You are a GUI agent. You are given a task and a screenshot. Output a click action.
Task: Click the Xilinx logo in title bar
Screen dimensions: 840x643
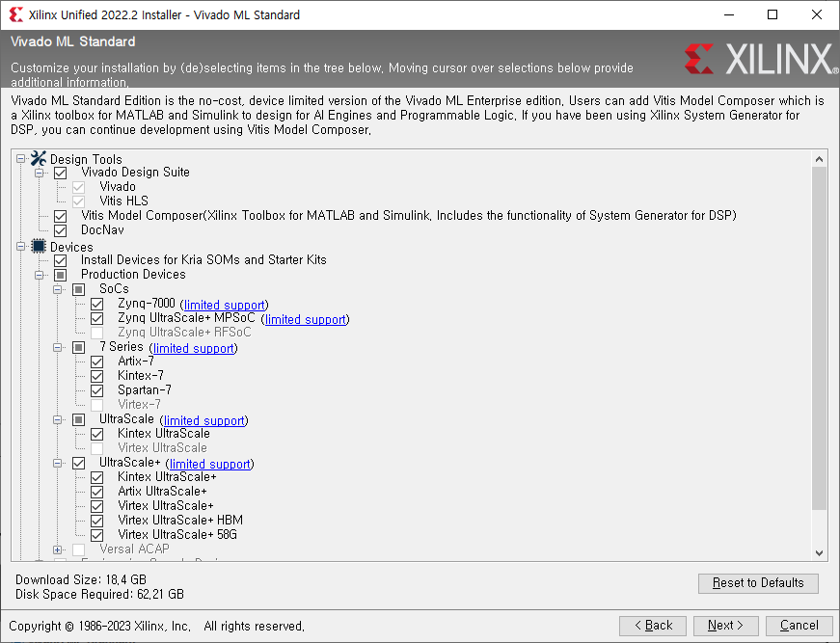(x=16, y=14)
